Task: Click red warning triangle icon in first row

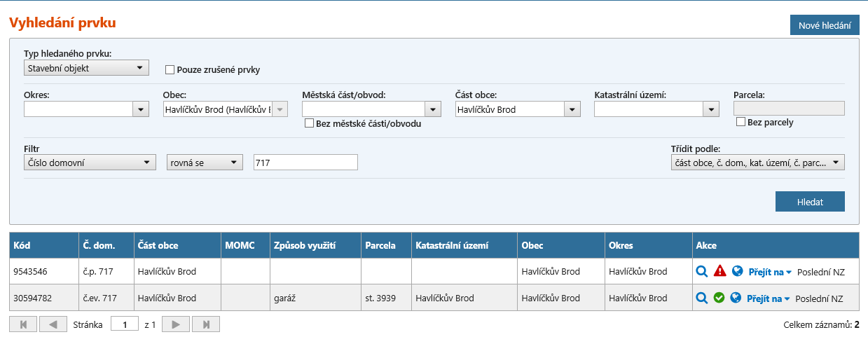Action: [x=719, y=271]
